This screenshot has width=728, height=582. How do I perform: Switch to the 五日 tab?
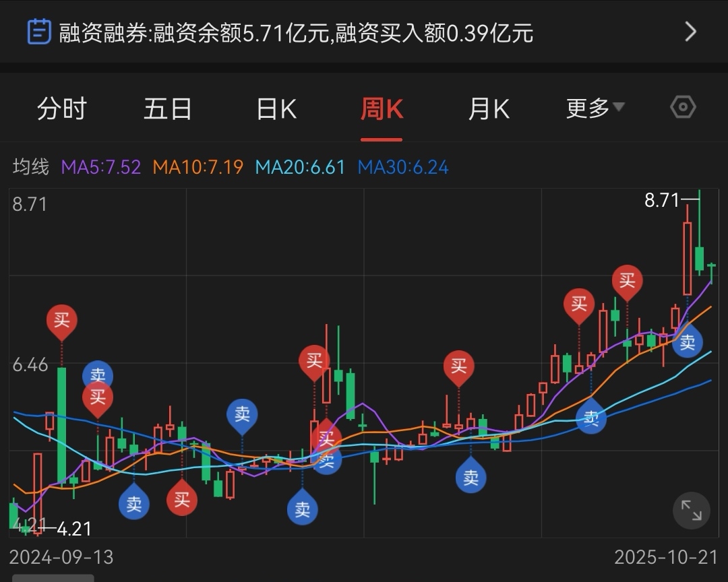(x=168, y=108)
